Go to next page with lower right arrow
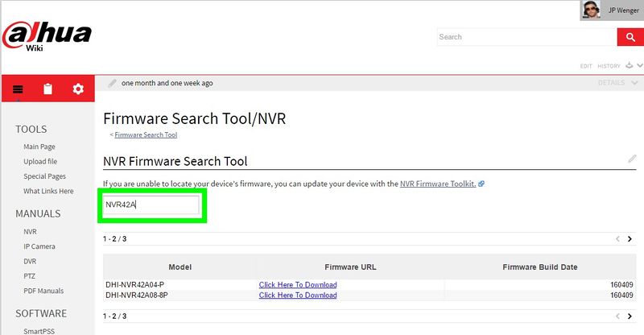 (630, 316)
